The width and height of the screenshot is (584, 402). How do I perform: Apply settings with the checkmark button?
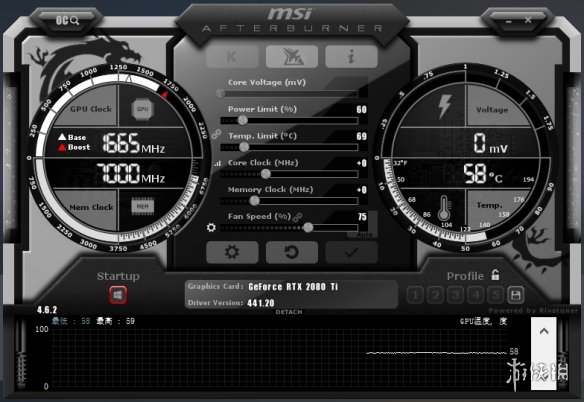(x=351, y=252)
